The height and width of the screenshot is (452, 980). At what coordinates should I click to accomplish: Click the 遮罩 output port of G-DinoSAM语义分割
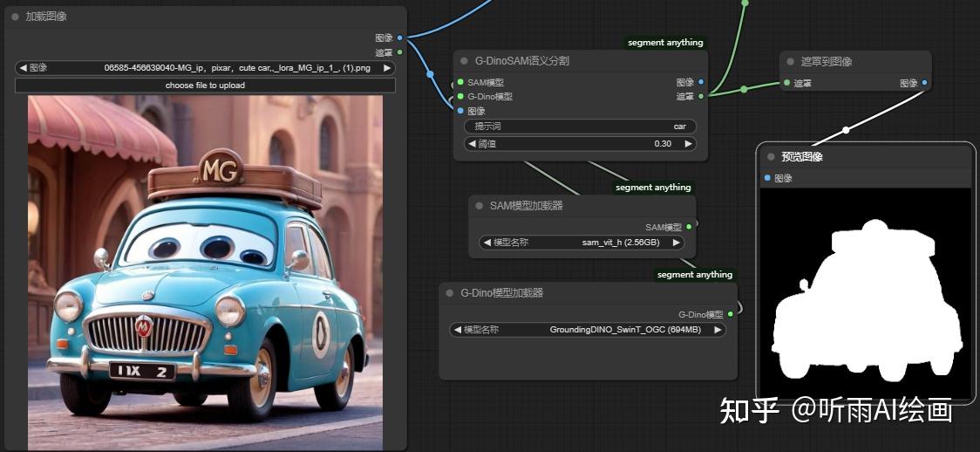[x=701, y=96]
